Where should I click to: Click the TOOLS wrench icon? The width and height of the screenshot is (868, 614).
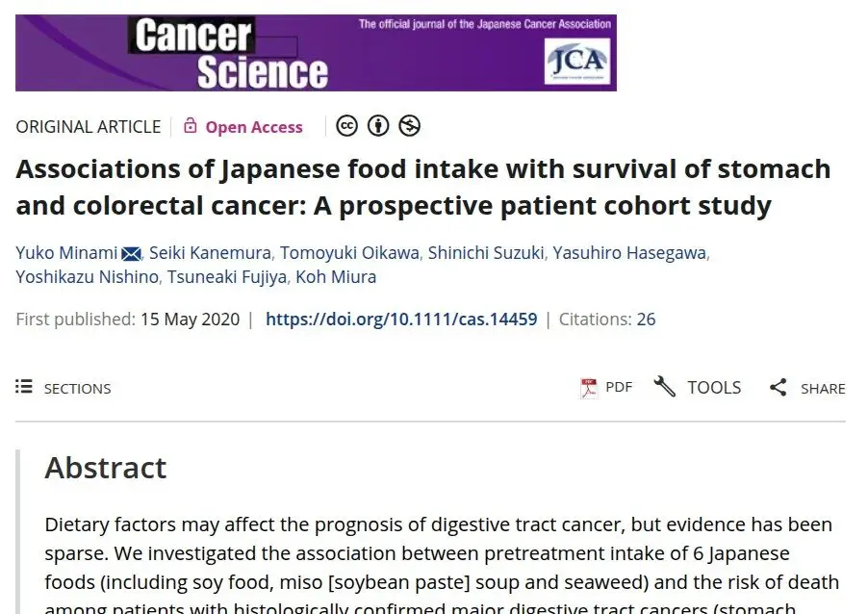[664, 387]
